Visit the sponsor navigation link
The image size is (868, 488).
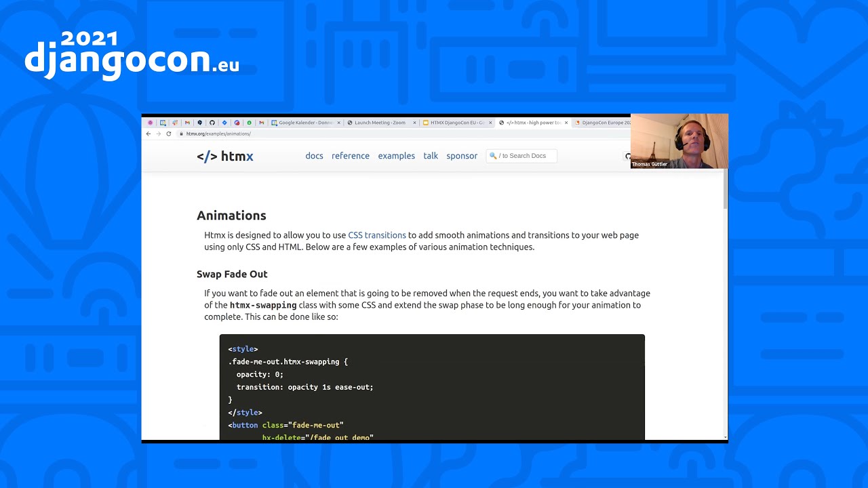coord(462,156)
